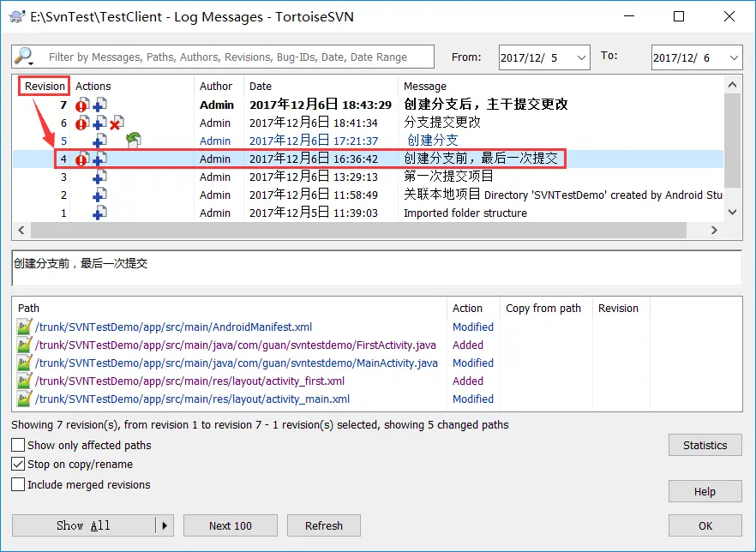
Task: Click modified action icon in revision 4 row
Action: (82, 159)
